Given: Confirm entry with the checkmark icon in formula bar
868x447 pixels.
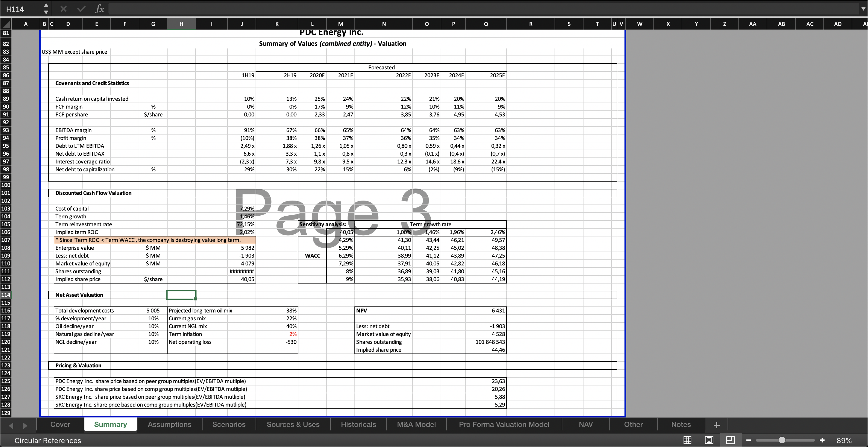Looking at the screenshot, I should pos(81,9).
